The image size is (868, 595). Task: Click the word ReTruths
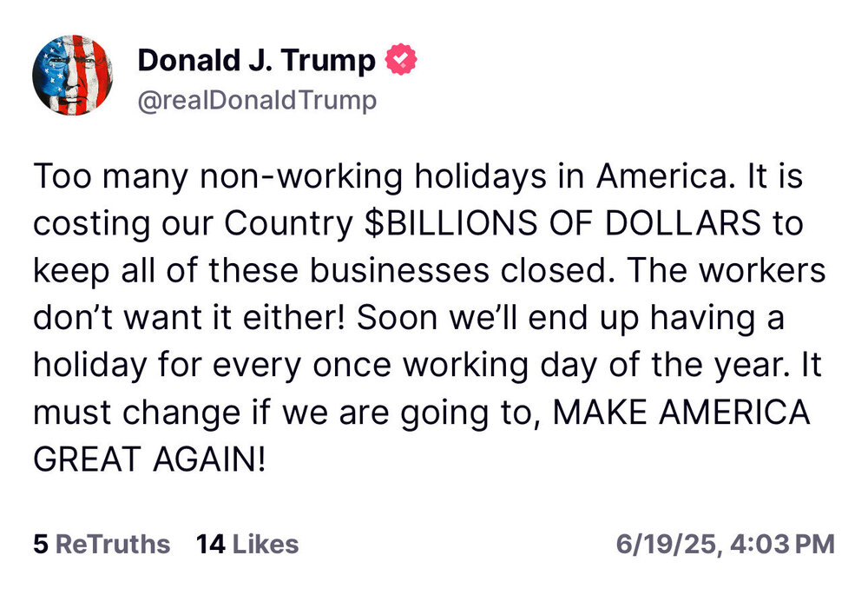[113, 545]
